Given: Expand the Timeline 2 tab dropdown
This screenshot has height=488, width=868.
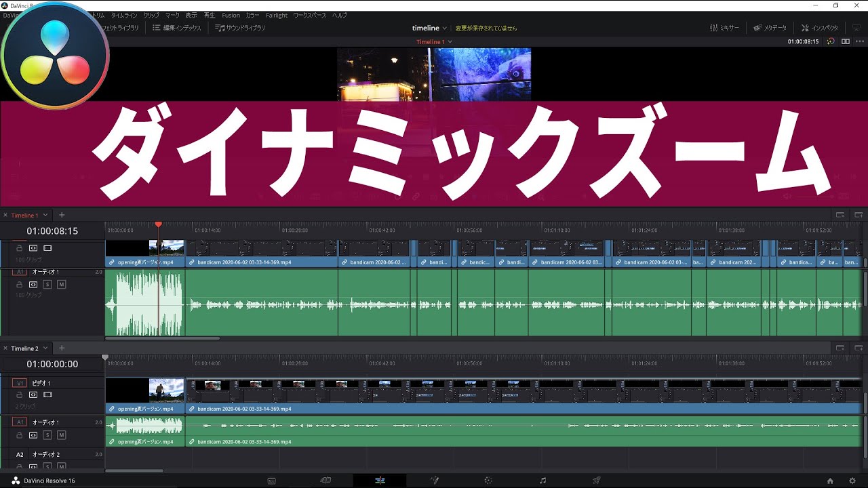Looking at the screenshot, I should tap(45, 348).
